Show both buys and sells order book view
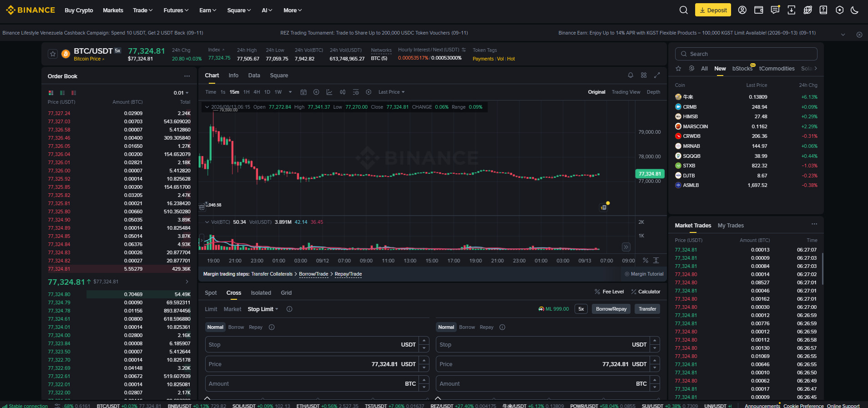 pos(51,93)
